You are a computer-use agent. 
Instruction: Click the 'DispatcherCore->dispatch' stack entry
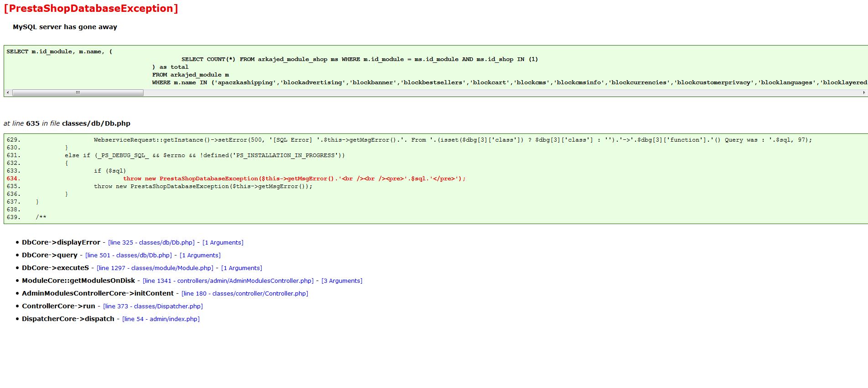68,319
